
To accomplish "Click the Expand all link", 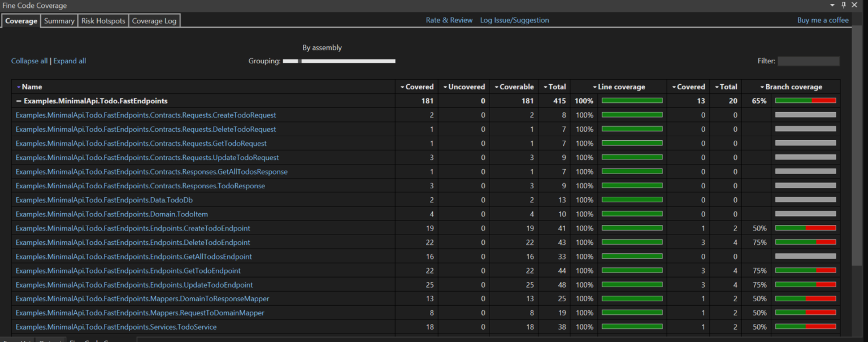I will tap(70, 61).
